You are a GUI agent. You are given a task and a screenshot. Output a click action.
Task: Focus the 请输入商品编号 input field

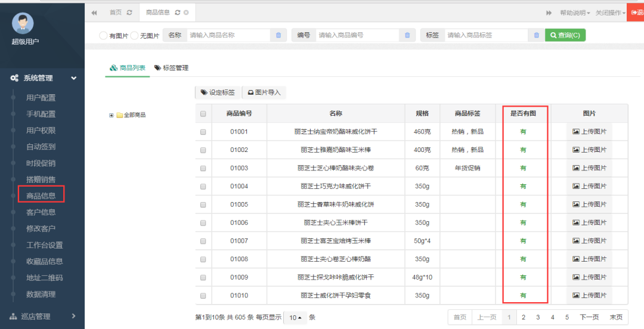(358, 35)
